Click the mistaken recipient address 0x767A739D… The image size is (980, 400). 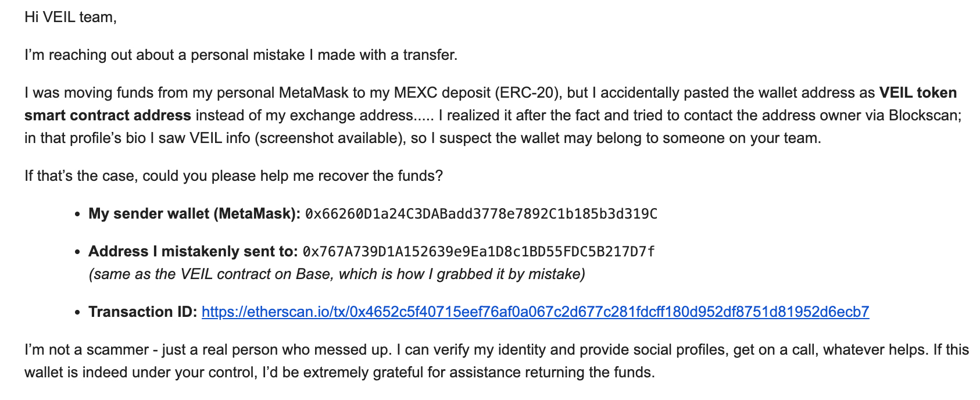click(479, 252)
